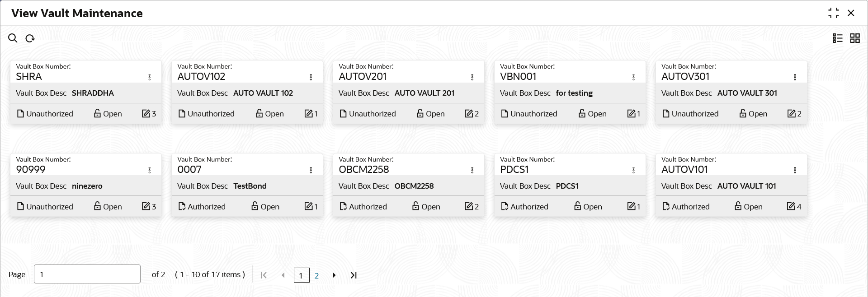868x297 pixels.
Task: Click the modification count icon on AUTOV101
Action: (x=791, y=206)
